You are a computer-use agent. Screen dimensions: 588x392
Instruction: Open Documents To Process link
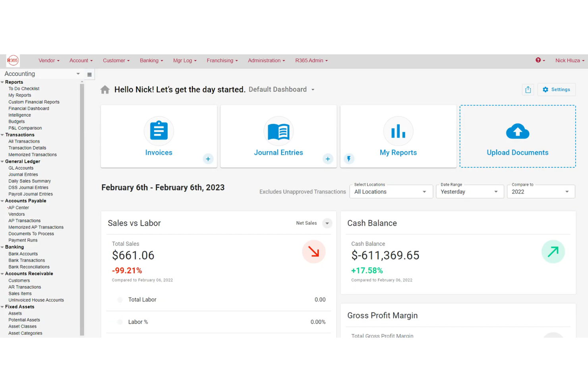pos(31,234)
